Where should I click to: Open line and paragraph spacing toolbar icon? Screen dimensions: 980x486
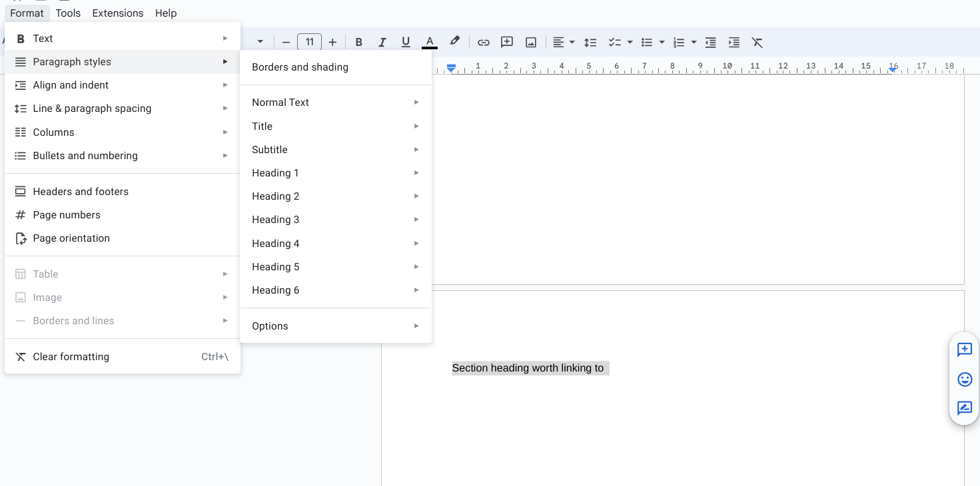(x=590, y=42)
